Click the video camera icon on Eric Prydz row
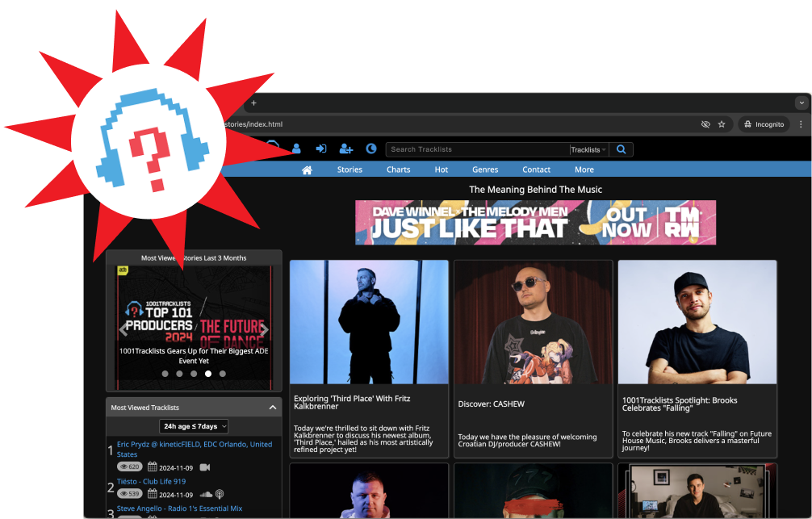This screenshot has height=519, width=812. [x=205, y=467]
